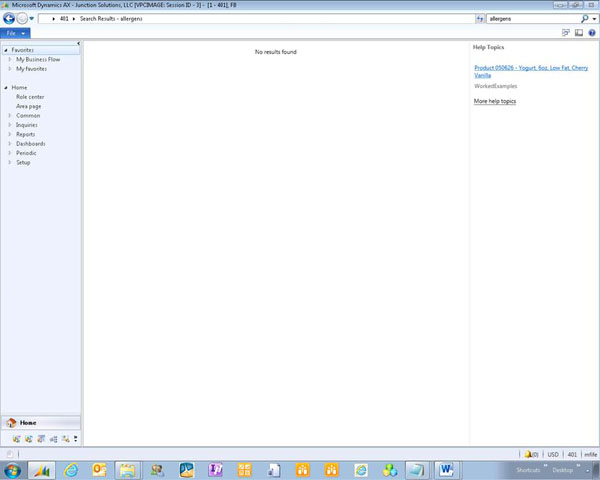Open Role center in navigation pane
Image resolution: width=600 pixels, height=480 pixels.
(x=30, y=97)
